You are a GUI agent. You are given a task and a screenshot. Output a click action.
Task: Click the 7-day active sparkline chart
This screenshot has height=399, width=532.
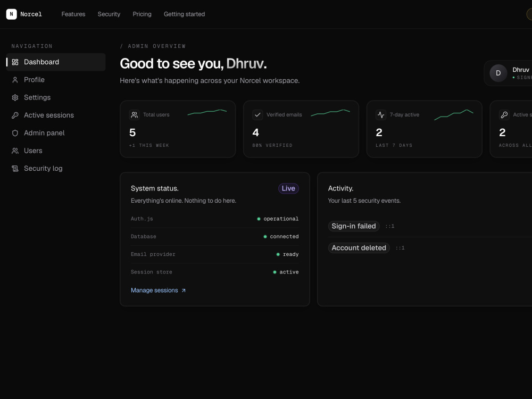point(454,115)
